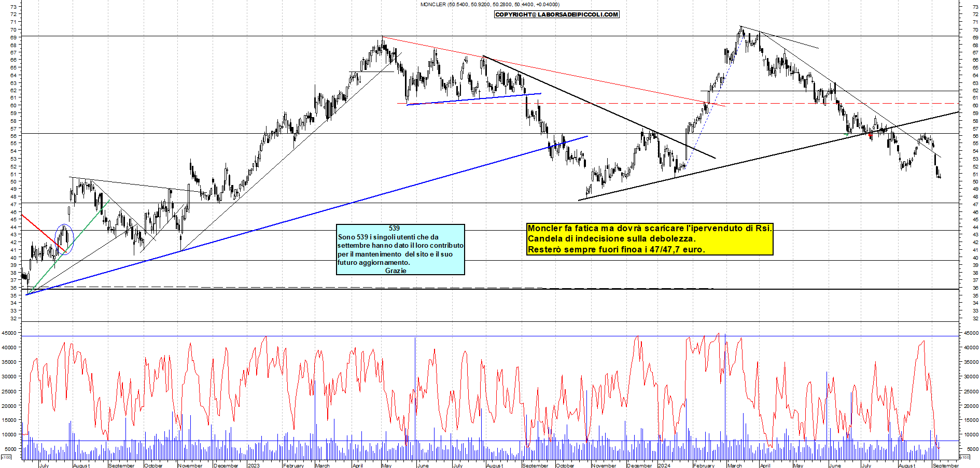Click '47' on the right price axis

[975, 204]
